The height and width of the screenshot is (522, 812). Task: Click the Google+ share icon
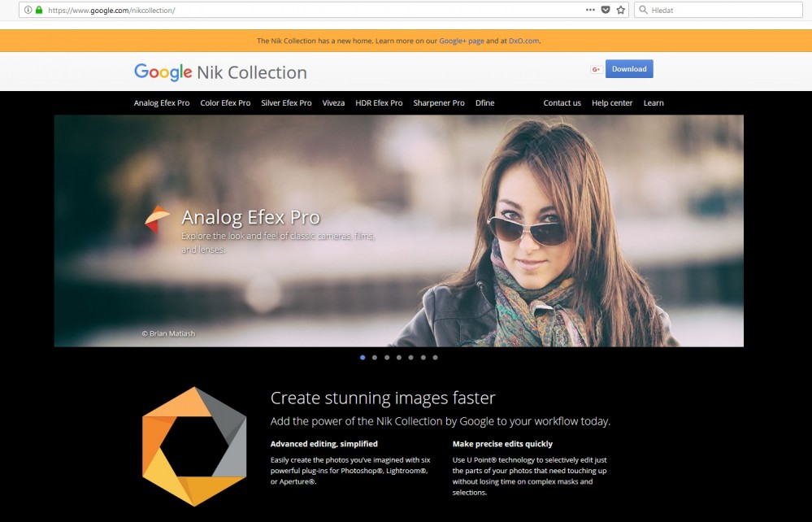[596, 69]
